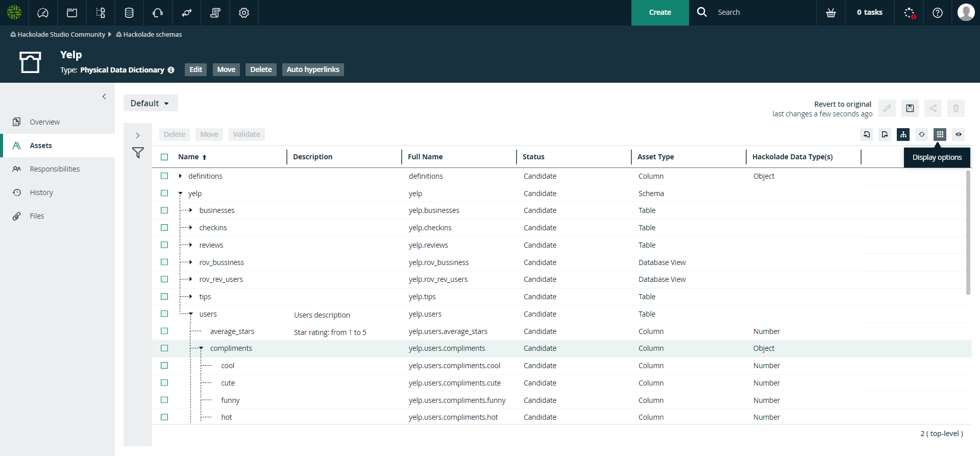Click the Validate button above the table
This screenshot has width=980, height=456.
[247, 134]
